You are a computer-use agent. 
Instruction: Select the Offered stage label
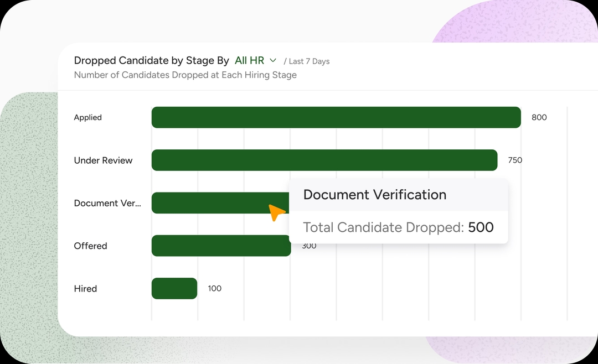pyautogui.click(x=91, y=246)
